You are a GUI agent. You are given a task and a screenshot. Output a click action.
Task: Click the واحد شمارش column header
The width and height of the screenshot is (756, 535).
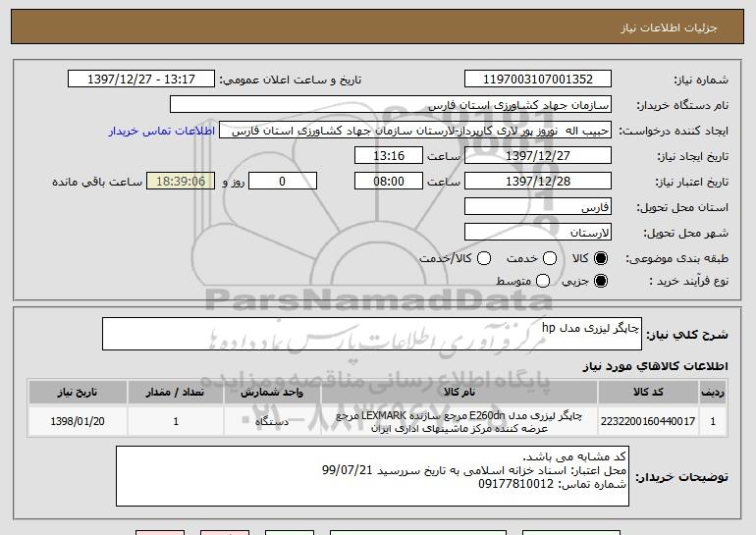(x=272, y=393)
